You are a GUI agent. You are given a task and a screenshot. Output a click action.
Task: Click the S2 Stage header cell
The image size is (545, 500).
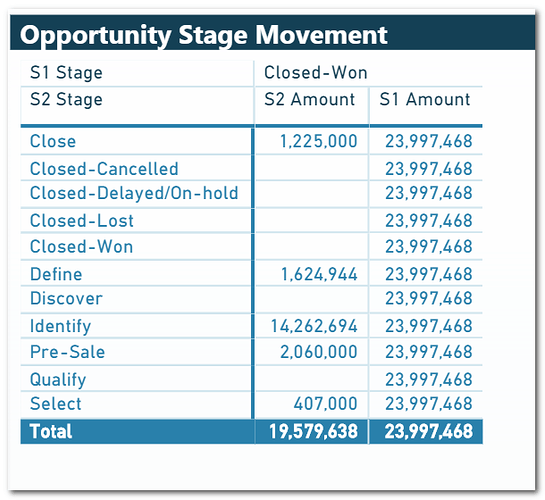click(x=66, y=99)
